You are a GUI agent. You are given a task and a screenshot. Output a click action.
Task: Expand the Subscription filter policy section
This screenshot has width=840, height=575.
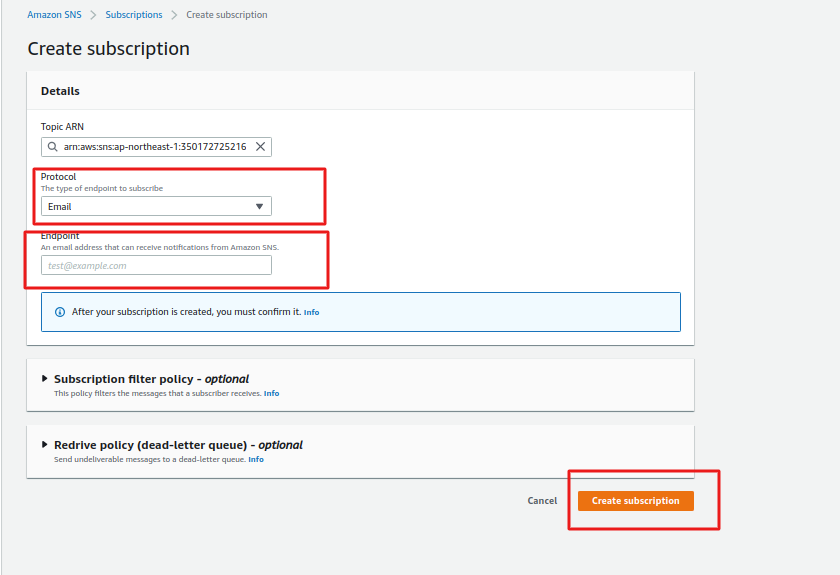[x=44, y=379]
